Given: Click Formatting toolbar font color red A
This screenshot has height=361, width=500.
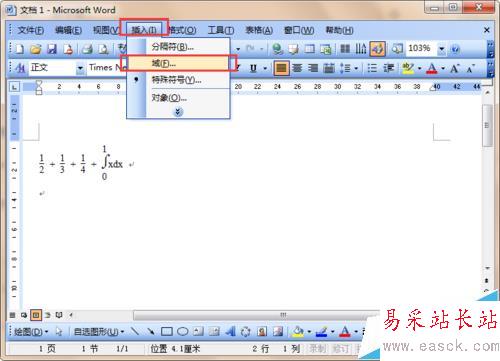Looking at the screenshot, I should 432,68.
